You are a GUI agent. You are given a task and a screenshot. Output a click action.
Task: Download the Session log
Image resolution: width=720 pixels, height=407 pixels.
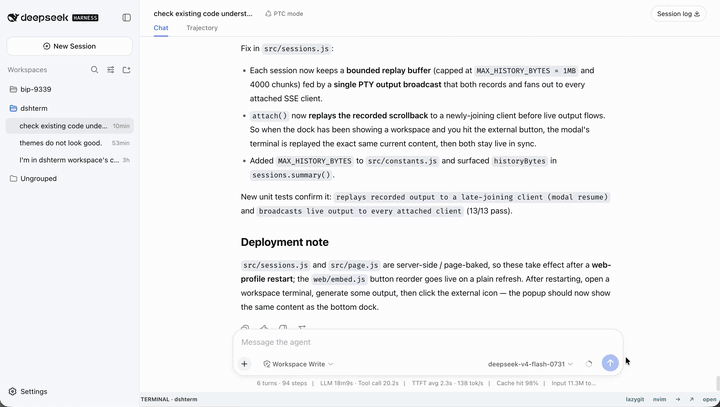[x=678, y=14]
